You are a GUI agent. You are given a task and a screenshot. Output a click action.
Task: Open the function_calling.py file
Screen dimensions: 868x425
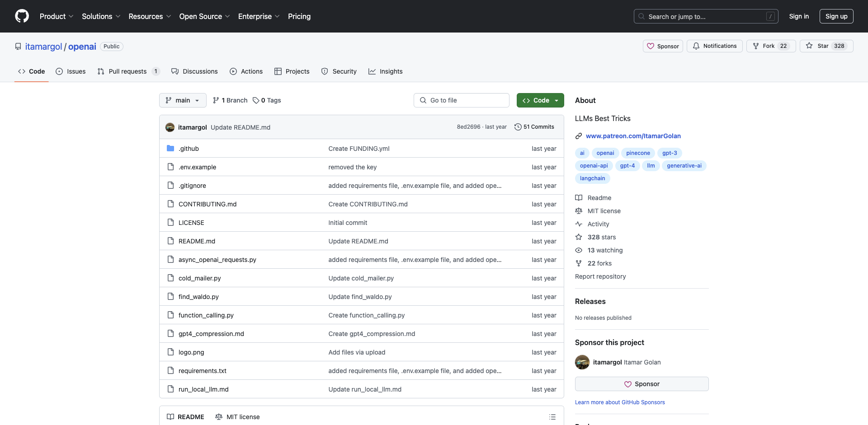pos(206,315)
